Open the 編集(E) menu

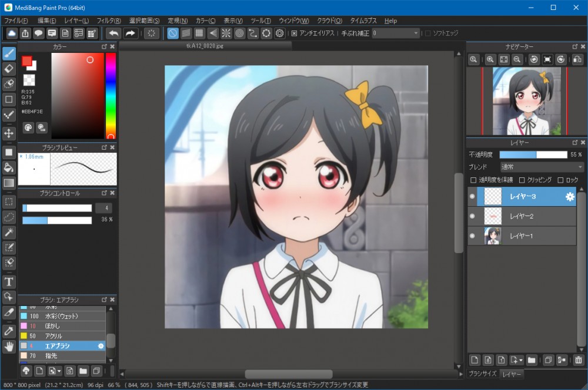[46, 21]
